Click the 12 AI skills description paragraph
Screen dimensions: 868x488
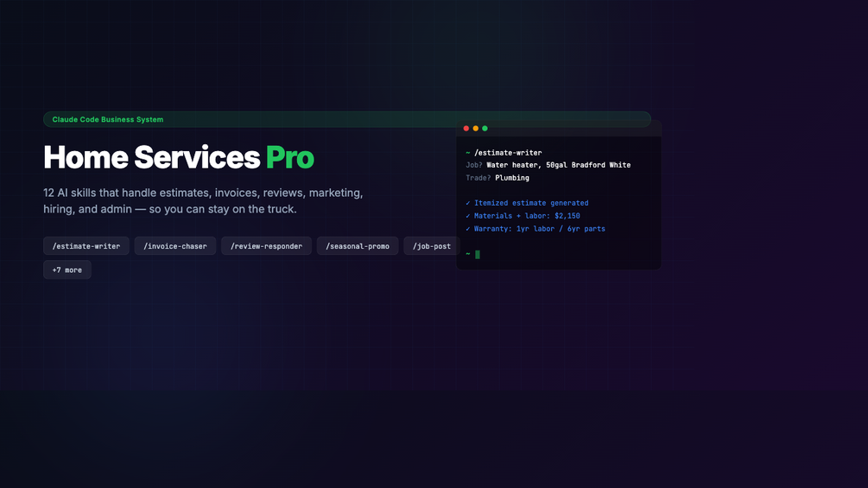(203, 201)
